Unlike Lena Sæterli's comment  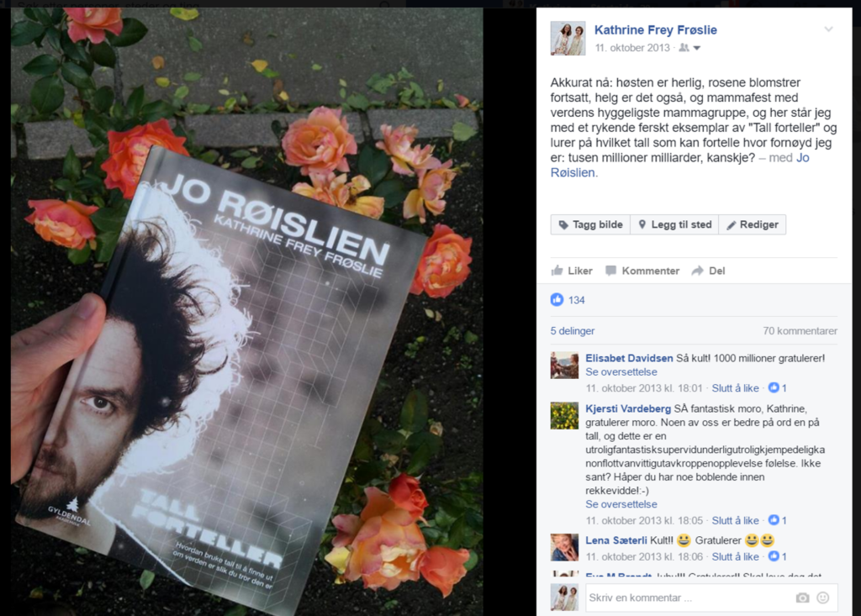coord(735,556)
